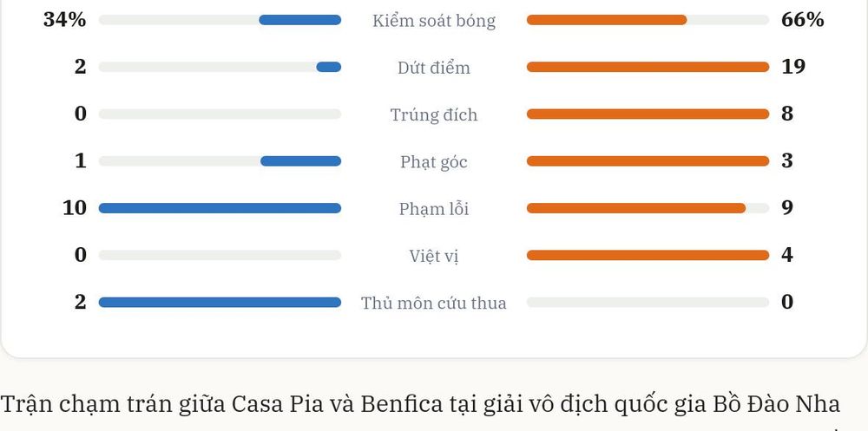
Task: Click the Phạt góc stat label
Action: tap(434, 162)
